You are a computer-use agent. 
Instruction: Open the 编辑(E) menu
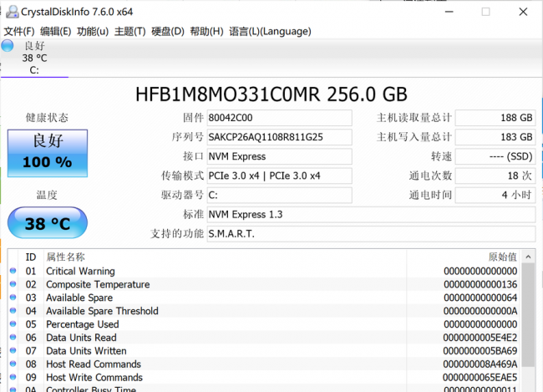coord(56,32)
